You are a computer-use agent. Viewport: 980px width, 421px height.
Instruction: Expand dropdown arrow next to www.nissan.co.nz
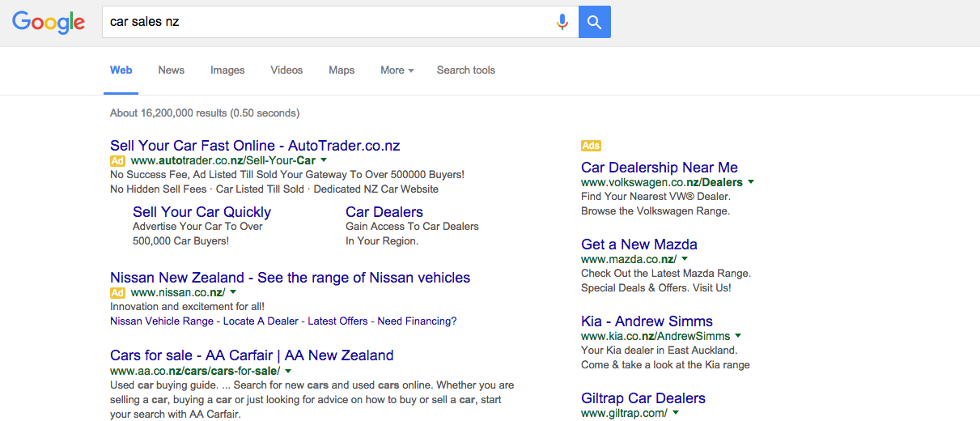pos(233,292)
